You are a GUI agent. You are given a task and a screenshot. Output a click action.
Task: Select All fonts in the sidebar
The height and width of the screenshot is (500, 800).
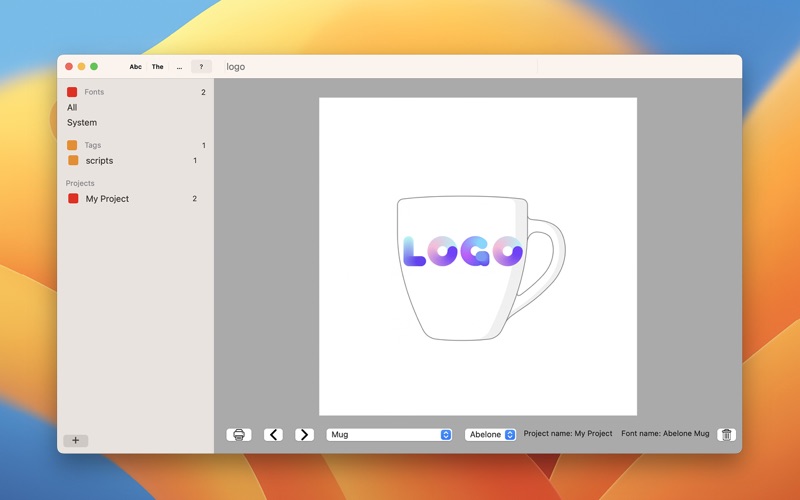click(72, 108)
